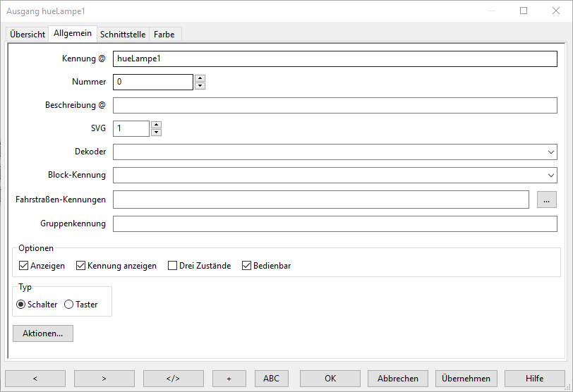Uncheck the Anzeigen checkbox
Viewport: 573px width, 392px height.
coord(24,266)
